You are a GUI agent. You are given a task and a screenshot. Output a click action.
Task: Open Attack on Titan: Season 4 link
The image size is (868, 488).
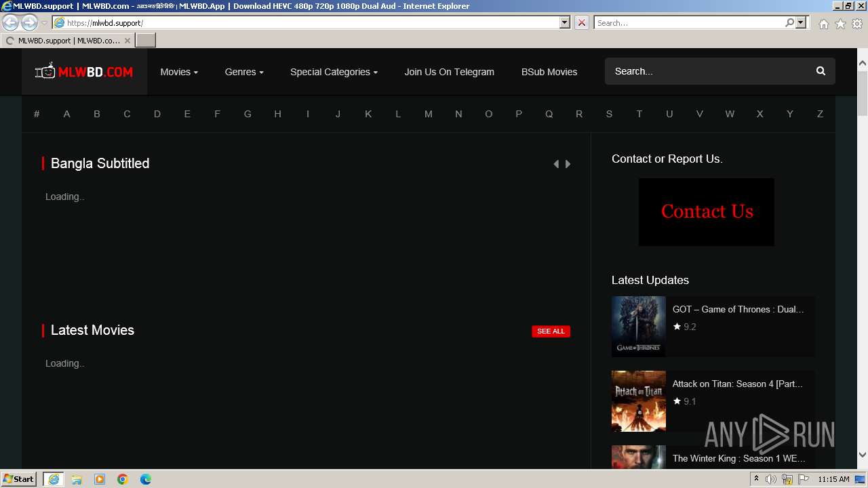click(x=738, y=384)
